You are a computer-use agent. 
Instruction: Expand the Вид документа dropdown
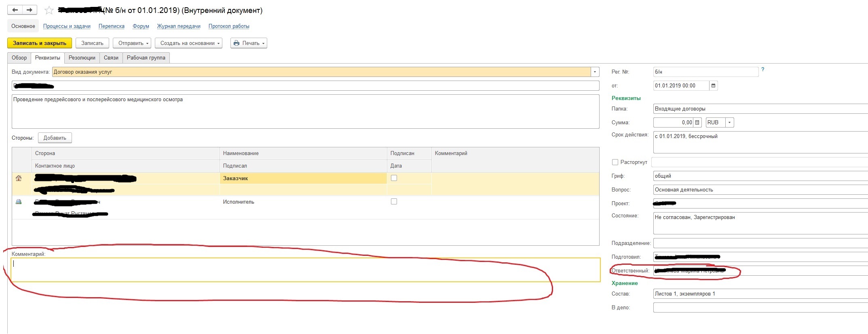click(595, 72)
